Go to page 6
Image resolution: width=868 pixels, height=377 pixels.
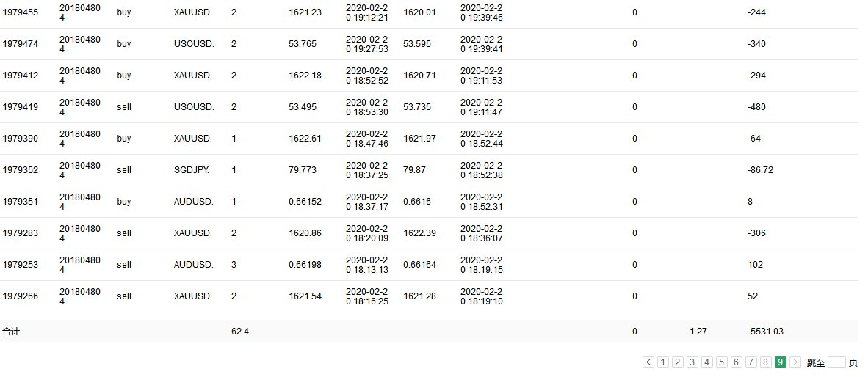coord(736,362)
